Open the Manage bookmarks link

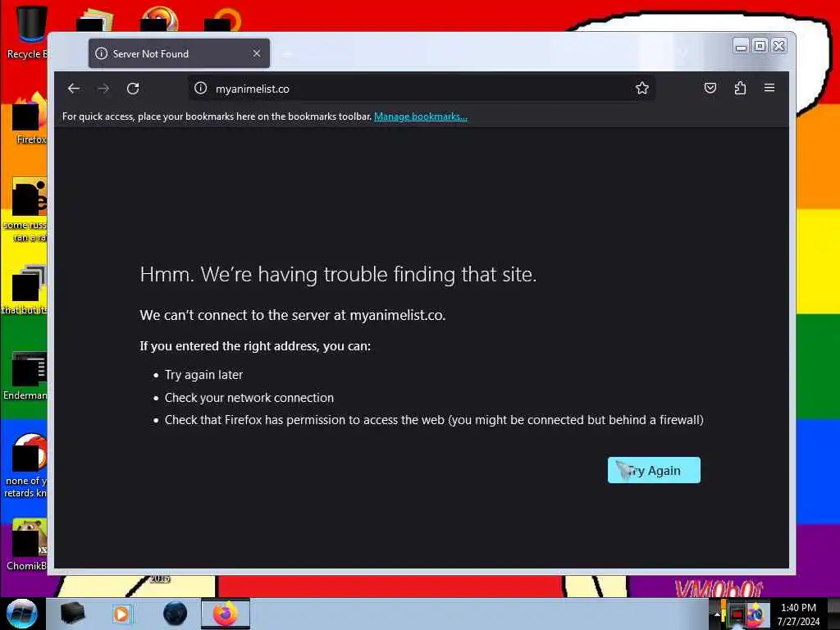tap(421, 116)
